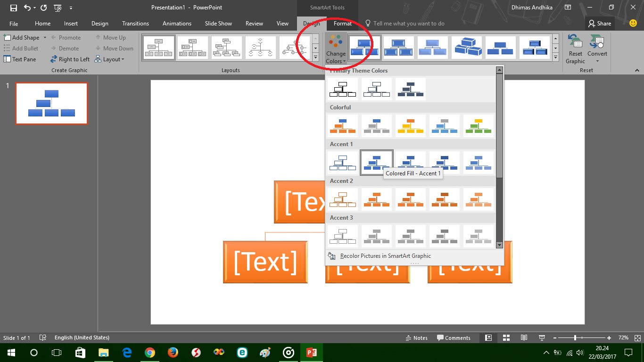Toggle the Text Pane

(x=20, y=59)
